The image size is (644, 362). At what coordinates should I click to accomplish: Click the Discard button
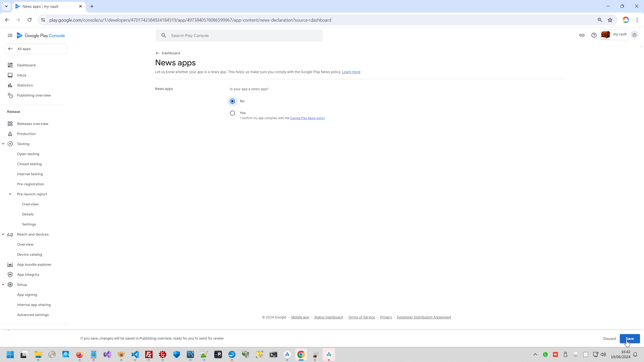click(609, 339)
